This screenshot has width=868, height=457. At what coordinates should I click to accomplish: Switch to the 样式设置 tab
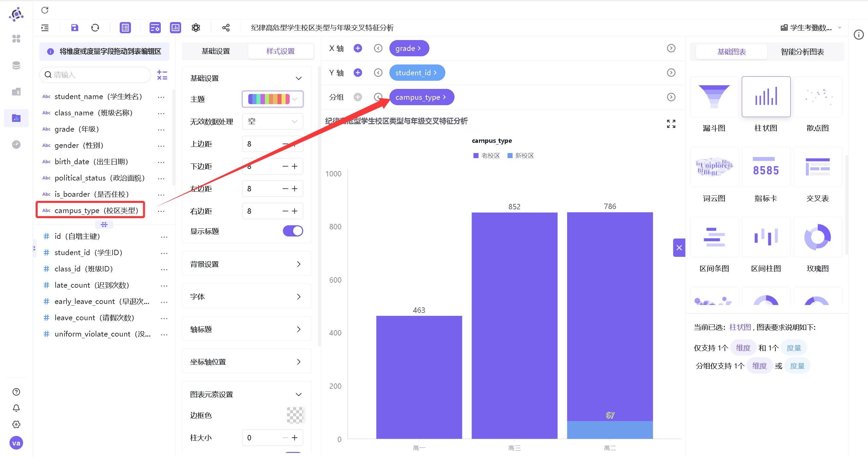pos(281,51)
